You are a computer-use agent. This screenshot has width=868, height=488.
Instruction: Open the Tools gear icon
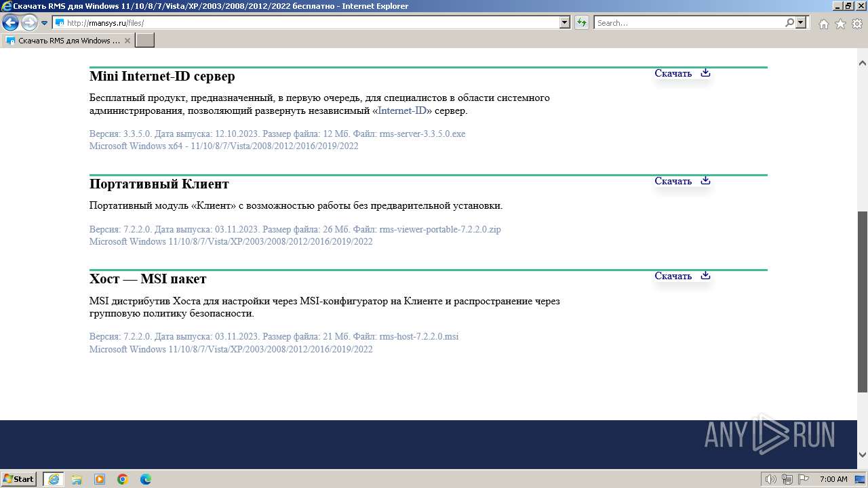coord(856,24)
